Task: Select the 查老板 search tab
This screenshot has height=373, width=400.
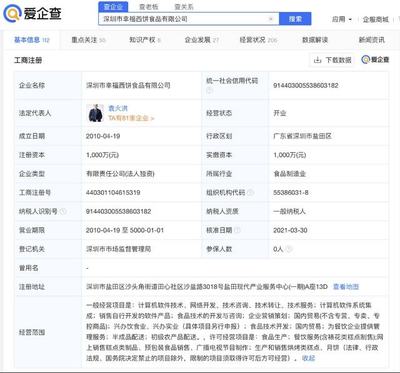Action: 149,7
